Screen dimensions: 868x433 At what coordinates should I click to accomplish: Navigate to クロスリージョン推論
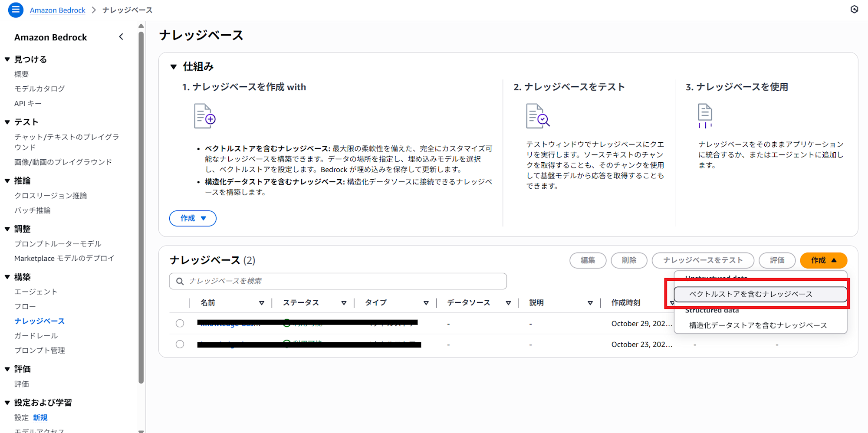click(51, 196)
